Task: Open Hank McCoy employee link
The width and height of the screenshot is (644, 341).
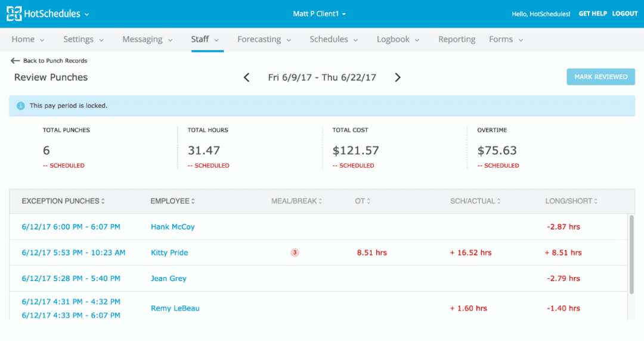Action: [173, 227]
